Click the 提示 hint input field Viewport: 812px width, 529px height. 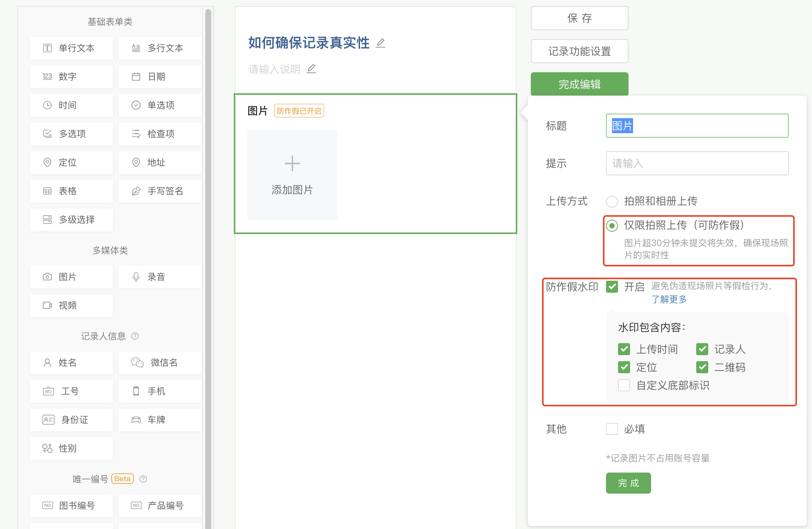[697, 163]
